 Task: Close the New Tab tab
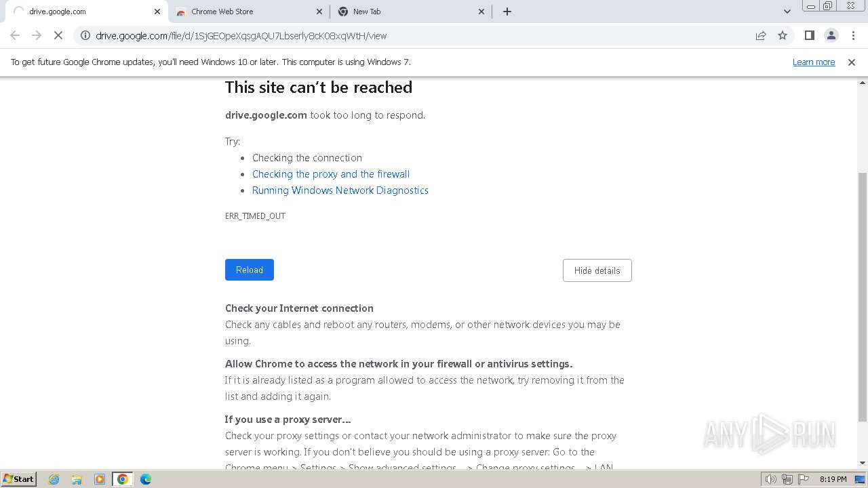(x=481, y=12)
